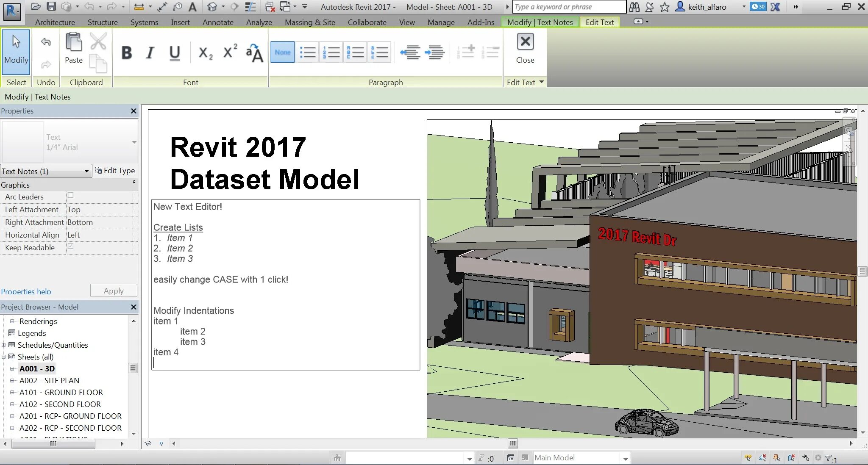The height and width of the screenshot is (465, 868).
Task: Open the Main Model workset dropdown
Action: (x=626, y=458)
